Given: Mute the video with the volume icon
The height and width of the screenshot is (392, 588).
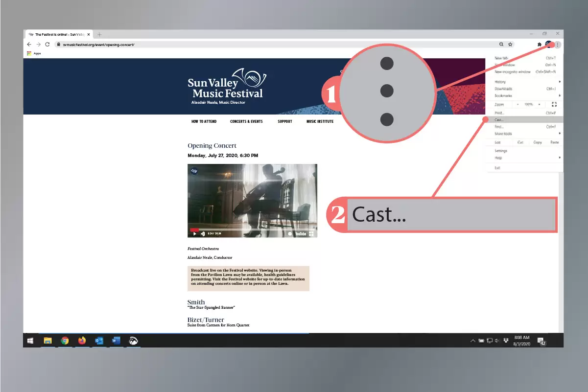Looking at the screenshot, I should [x=203, y=233].
